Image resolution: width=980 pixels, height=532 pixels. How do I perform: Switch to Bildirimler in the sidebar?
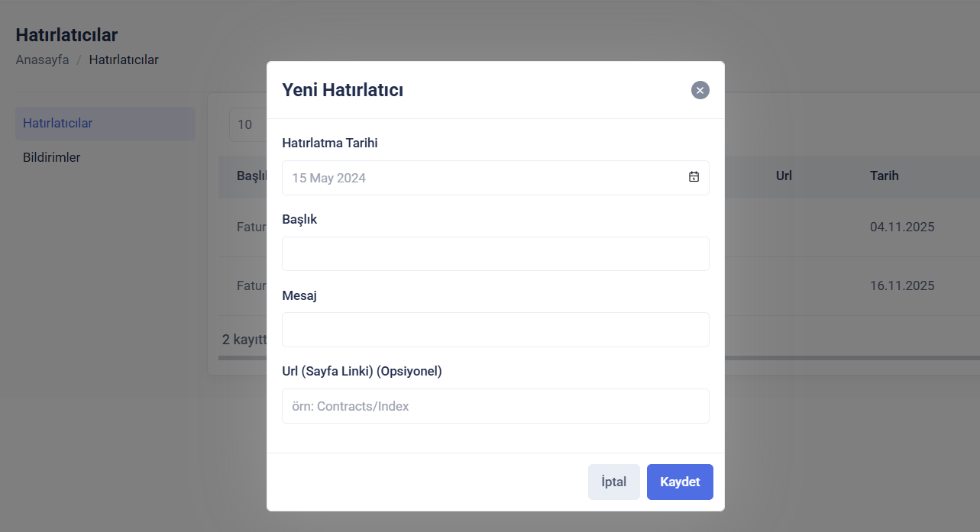point(52,157)
